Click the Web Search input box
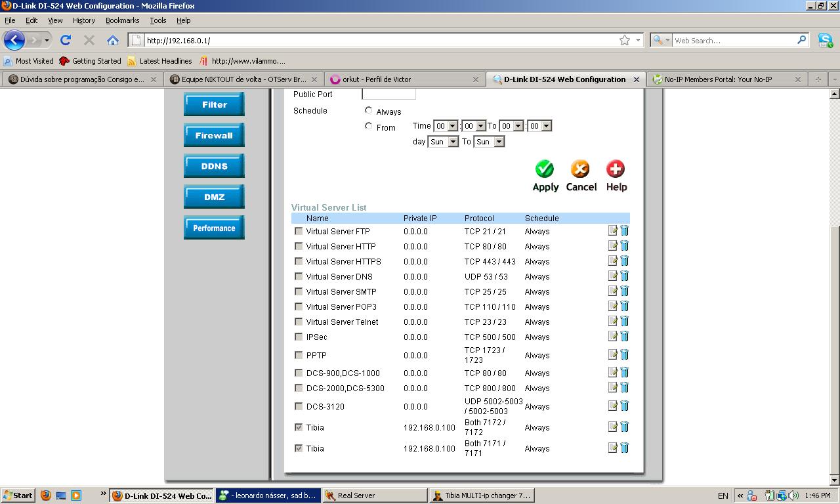 (734, 40)
